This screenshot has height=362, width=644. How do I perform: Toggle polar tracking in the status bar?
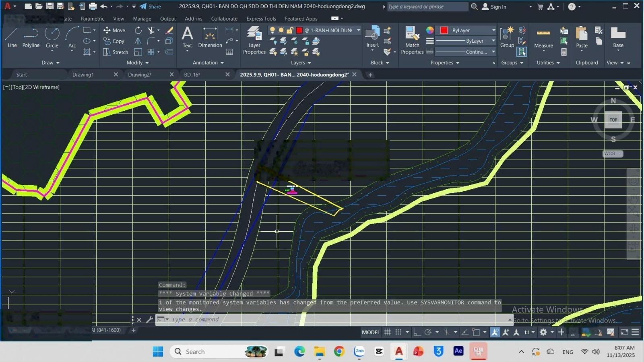coord(428,332)
